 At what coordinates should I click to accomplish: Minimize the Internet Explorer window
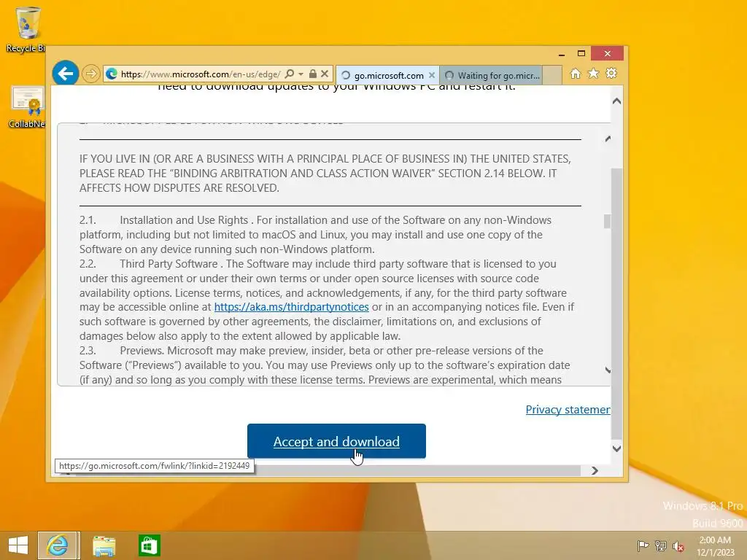tap(562, 53)
